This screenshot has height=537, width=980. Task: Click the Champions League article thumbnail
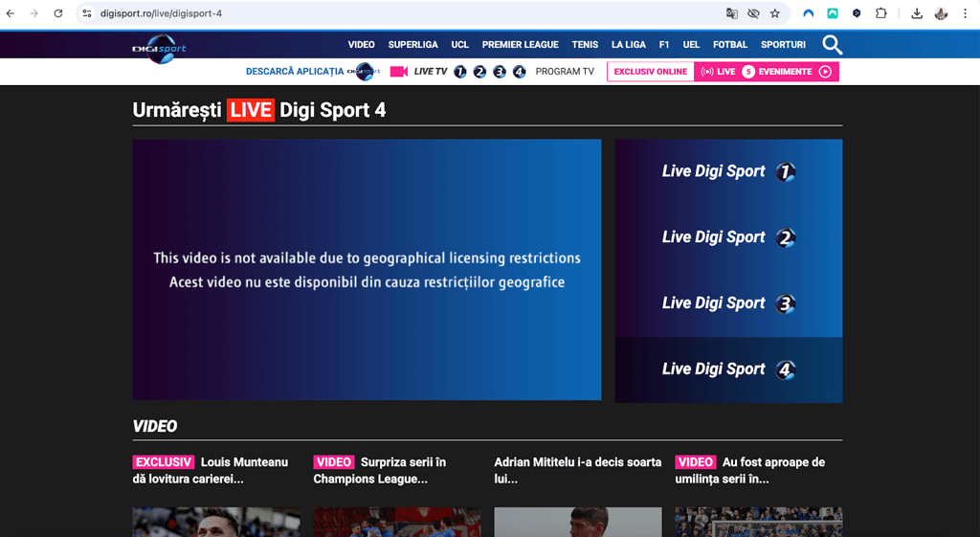tap(397, 522)
